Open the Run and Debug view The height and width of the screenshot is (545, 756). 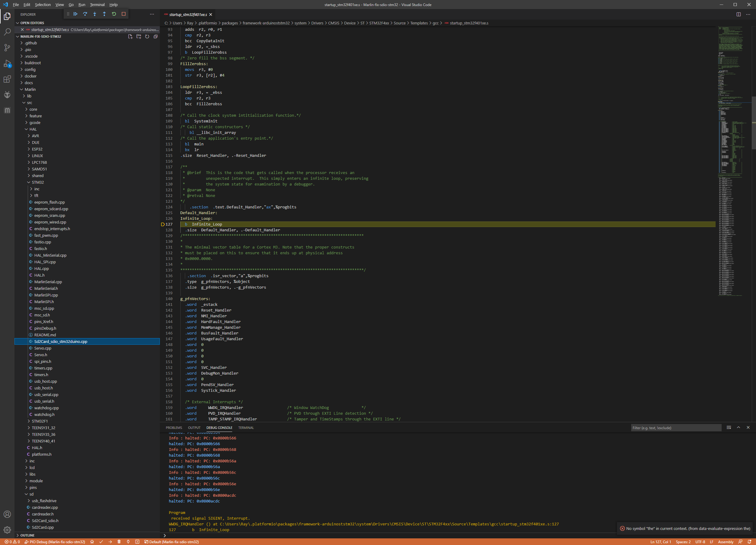(x=7, y=64)
